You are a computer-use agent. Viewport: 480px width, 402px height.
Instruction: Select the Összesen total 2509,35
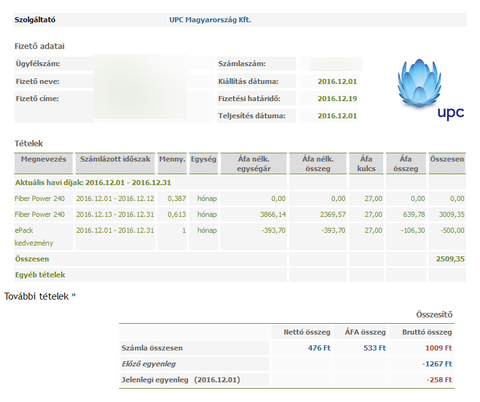click(450, 259)
